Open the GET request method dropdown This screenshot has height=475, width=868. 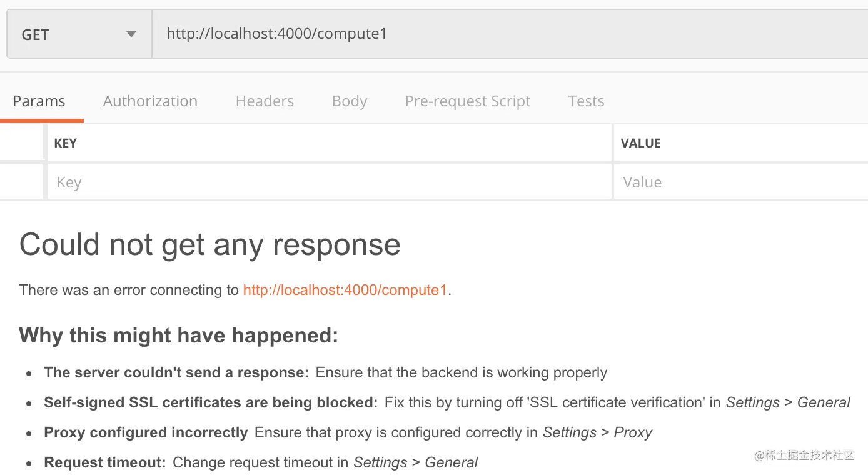79,34
